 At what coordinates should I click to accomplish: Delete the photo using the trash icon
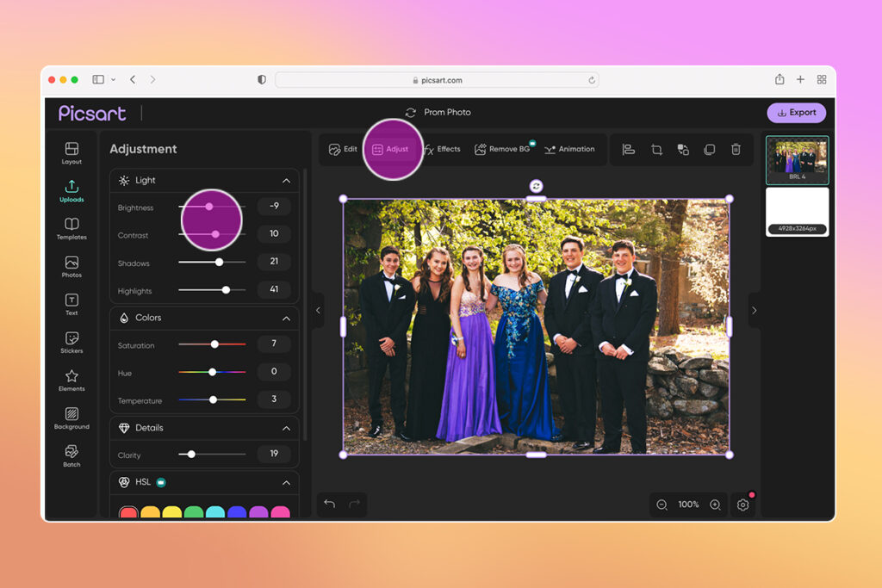(x=736, y=149)
